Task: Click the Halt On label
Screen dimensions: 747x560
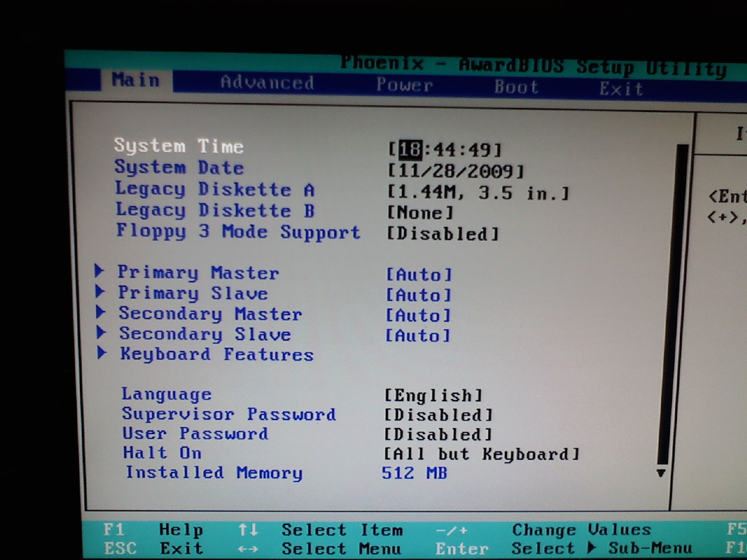Action: [x=162, y=453]
